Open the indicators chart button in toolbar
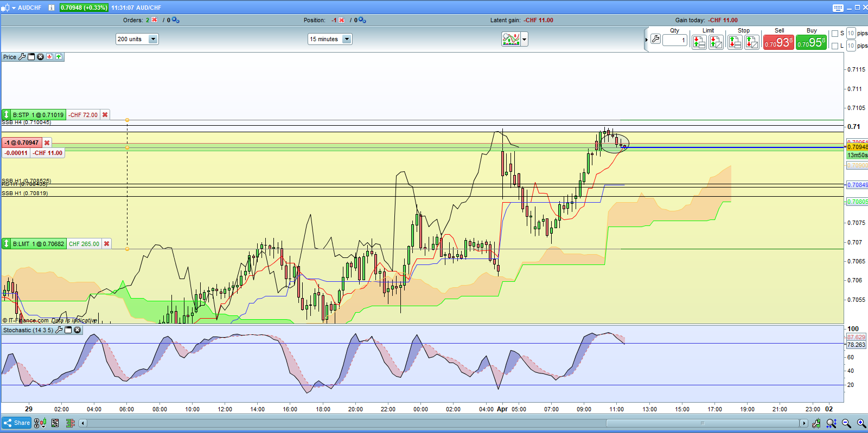This screenshot has width=868, height=433. pos(511,39)
